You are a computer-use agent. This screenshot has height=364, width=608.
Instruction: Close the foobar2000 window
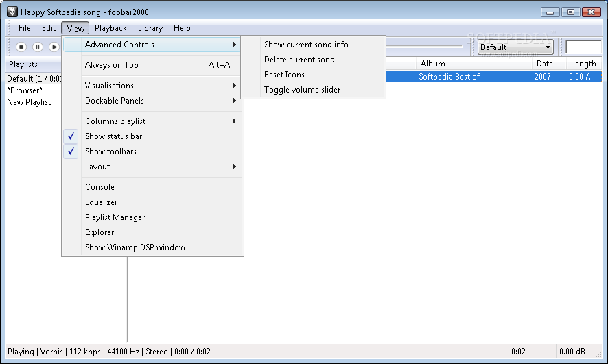tap(592, 12)
